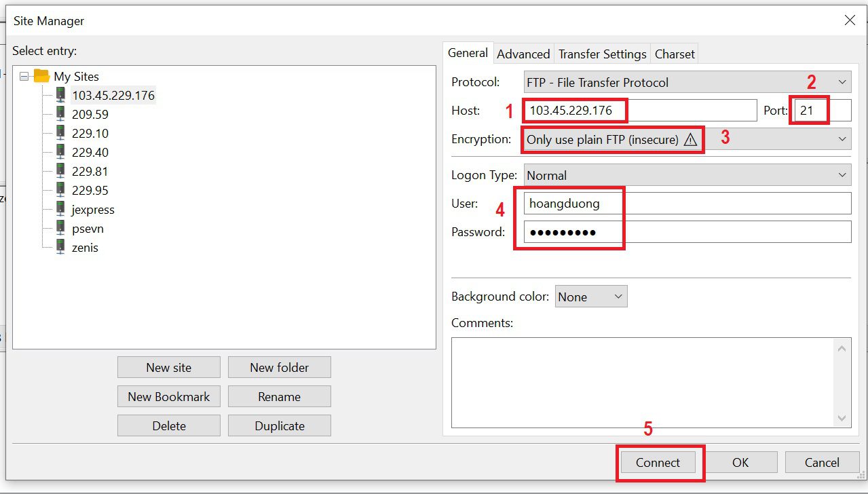Click into the Password input field
This screenshot has height=494, width=868.
pos(687,232)
